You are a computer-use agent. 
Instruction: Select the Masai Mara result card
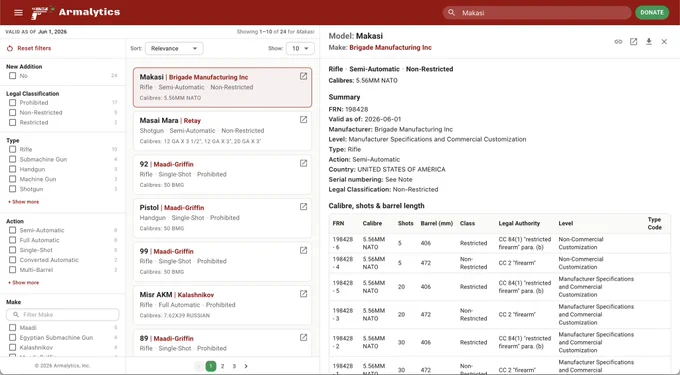click(x=222, y=131)
